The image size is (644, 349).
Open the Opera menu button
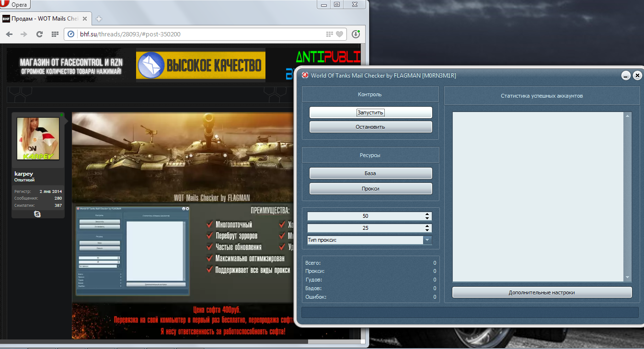(x=16, y=4)
